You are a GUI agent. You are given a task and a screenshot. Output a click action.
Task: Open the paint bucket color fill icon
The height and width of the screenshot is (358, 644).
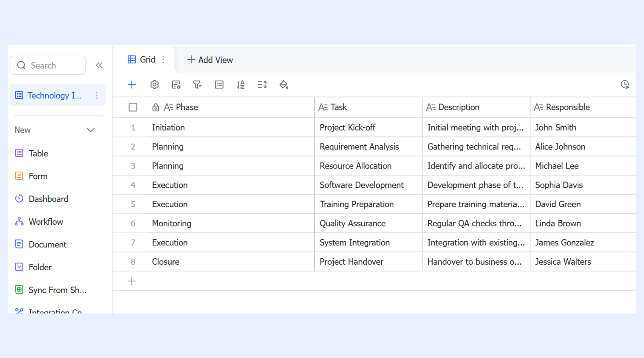click(284, 85)
